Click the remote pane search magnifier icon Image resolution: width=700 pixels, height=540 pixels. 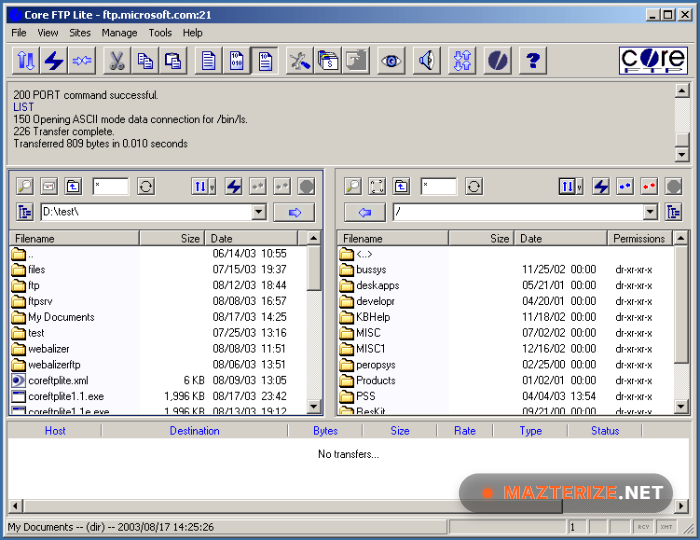pyautogui.click(x=353, y=186)
